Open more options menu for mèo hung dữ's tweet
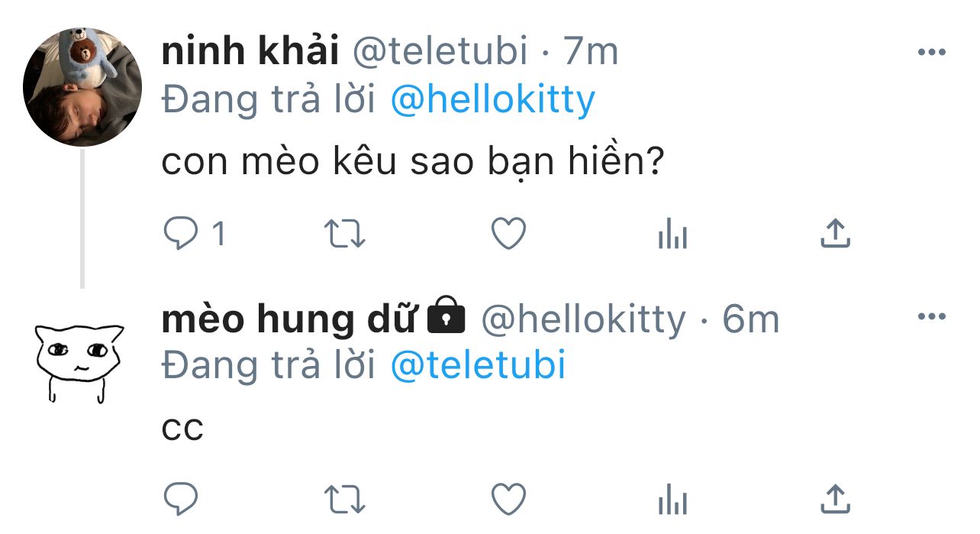The image size is (980, 534). click(x=931, y=317)
